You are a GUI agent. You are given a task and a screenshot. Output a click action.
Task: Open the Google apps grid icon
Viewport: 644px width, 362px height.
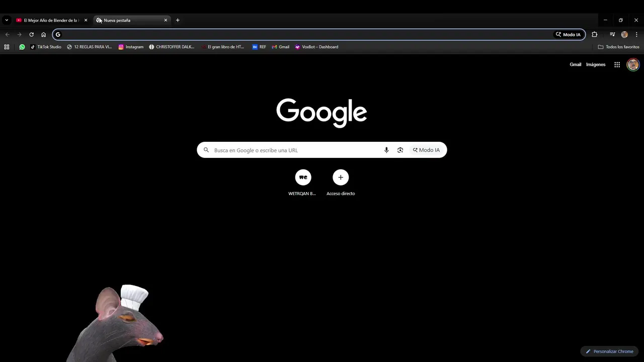coord(617,64)
